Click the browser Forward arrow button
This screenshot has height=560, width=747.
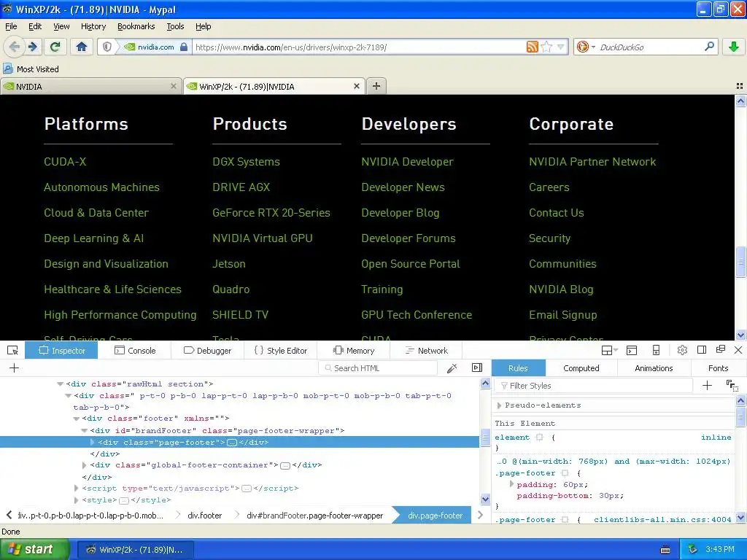click(33, 47)
